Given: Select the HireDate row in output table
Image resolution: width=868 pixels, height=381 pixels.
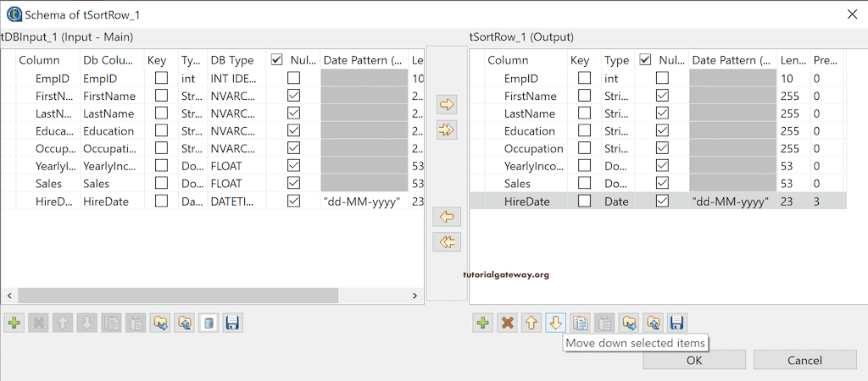Looking at the screenshot, I should [658, 202].
